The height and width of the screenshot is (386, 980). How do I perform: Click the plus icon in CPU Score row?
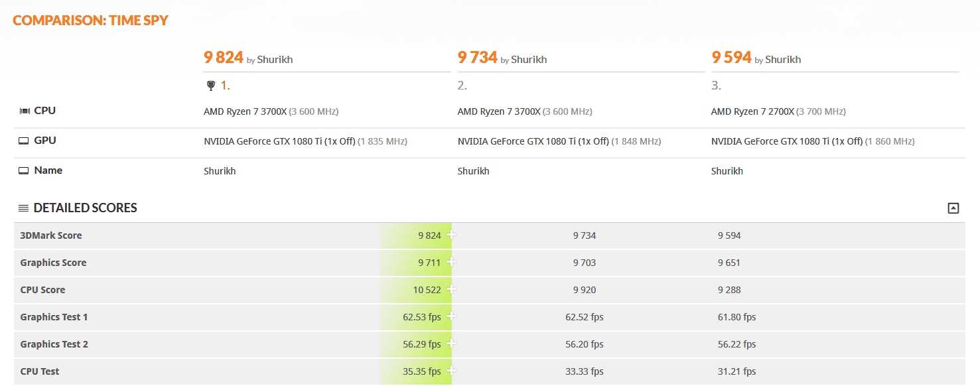(x=451, y=289)
